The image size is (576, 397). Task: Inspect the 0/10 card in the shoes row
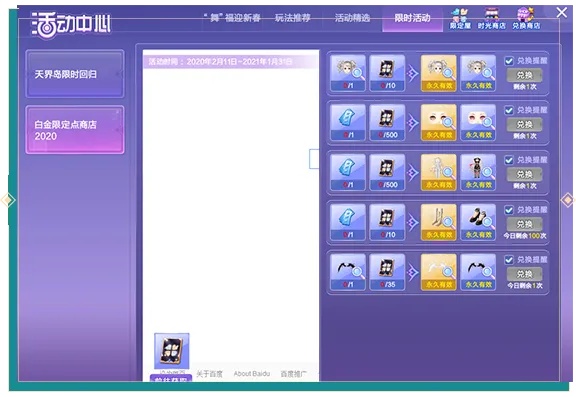pyautogui.click(x=387, y=222)
